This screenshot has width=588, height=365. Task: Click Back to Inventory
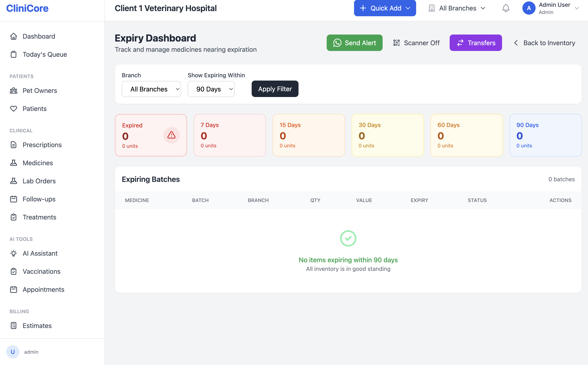(x=544, y=43)
